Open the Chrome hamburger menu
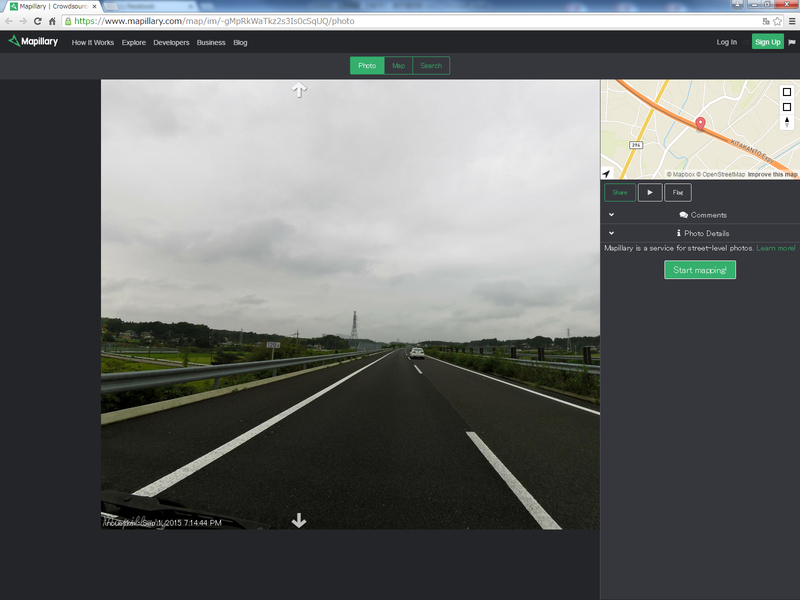Viewport: 800px width, 600px height. (x=792, y=21)
